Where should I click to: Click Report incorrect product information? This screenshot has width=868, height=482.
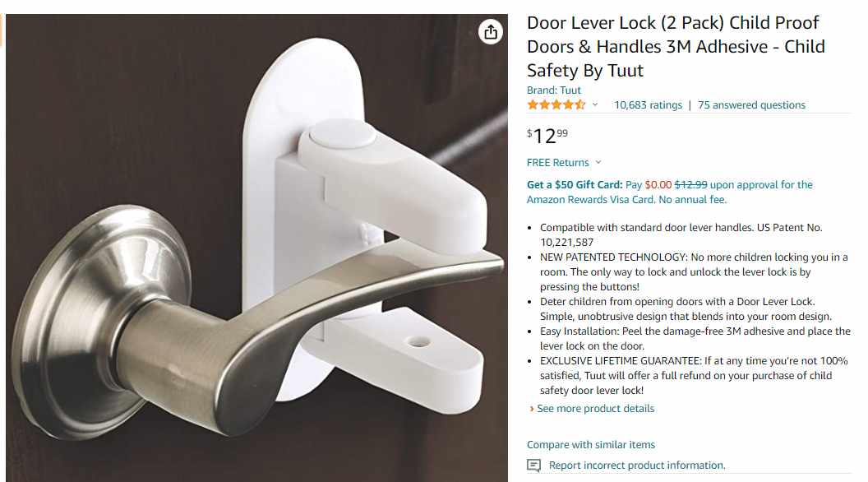click(x=636, y=466)
